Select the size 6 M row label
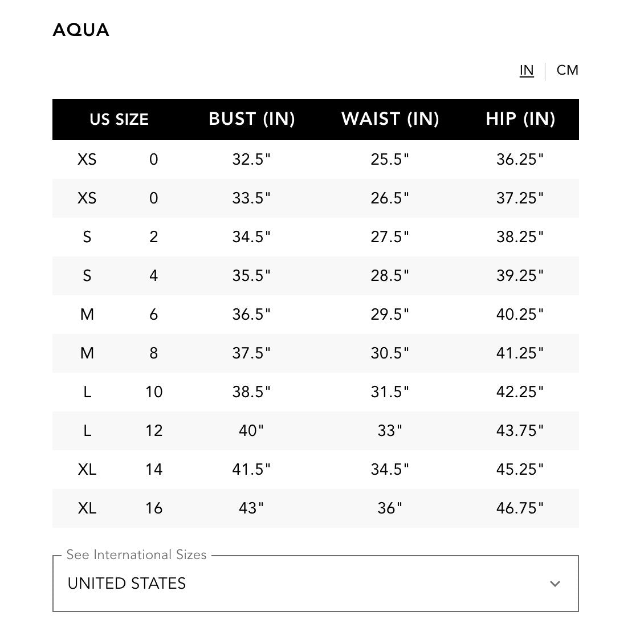 [87, 314]
